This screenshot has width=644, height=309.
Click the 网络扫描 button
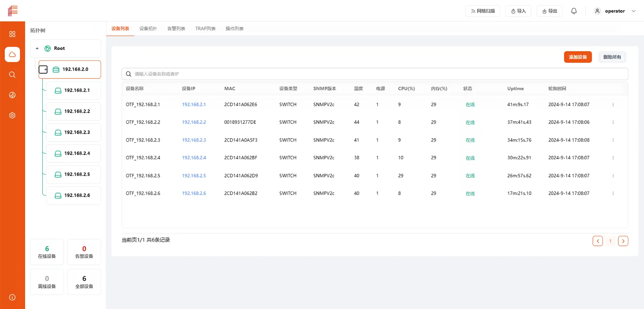(483, 11)
